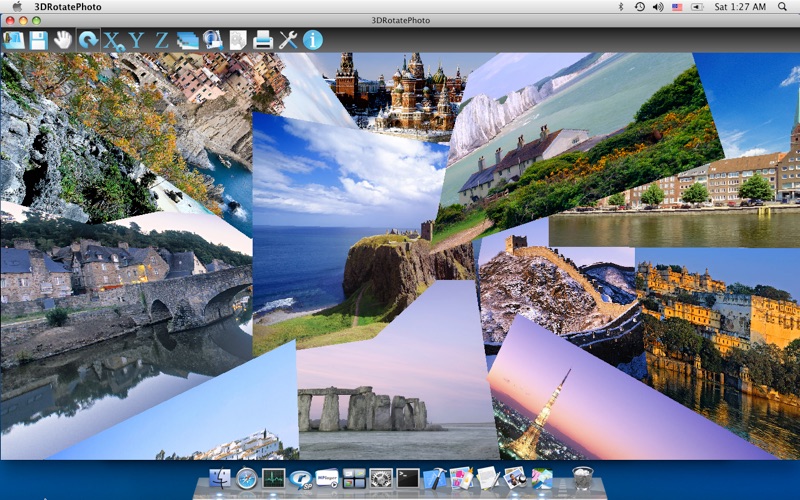Open TextEdit document icon in the Dock

pos(488,479)
